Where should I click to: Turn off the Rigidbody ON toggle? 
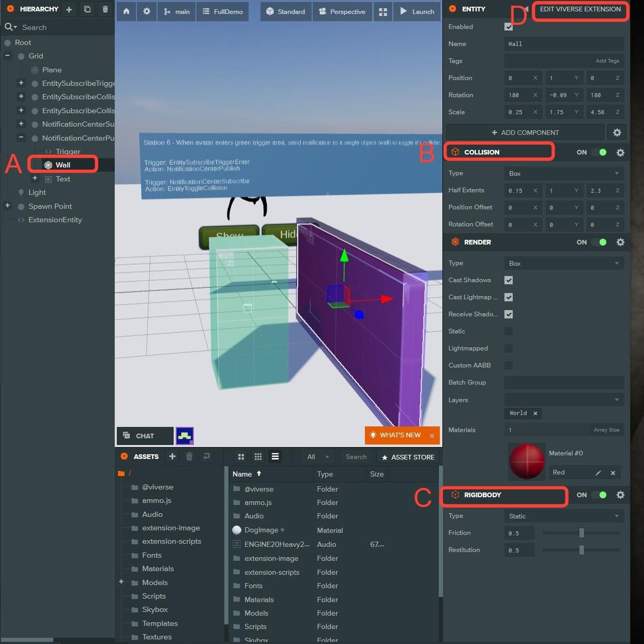coord(599,495)
